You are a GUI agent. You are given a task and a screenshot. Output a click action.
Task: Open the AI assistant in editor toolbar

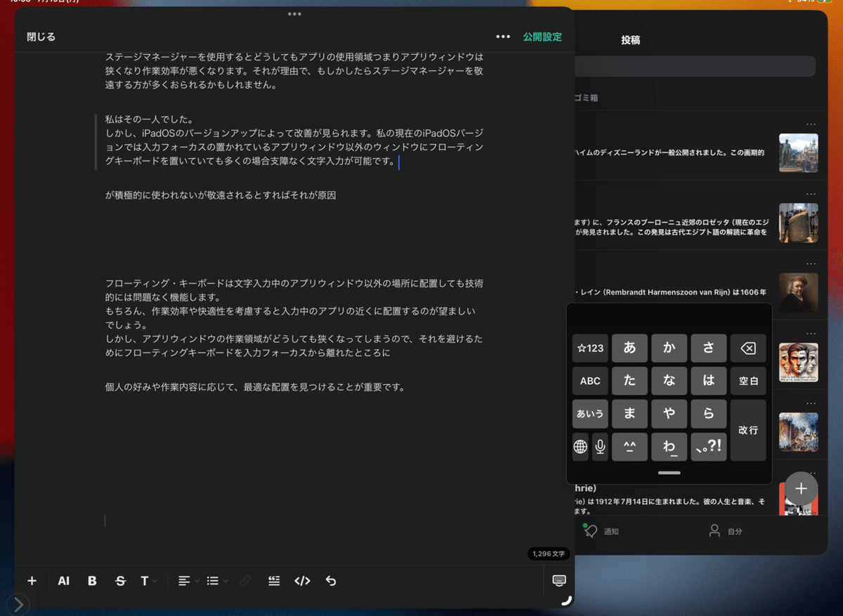point(64,581)
